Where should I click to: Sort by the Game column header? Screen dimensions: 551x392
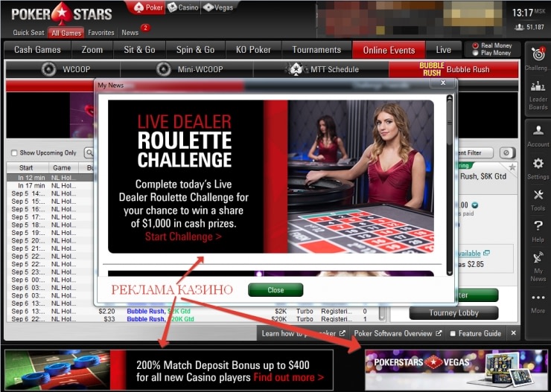(62, 168)
